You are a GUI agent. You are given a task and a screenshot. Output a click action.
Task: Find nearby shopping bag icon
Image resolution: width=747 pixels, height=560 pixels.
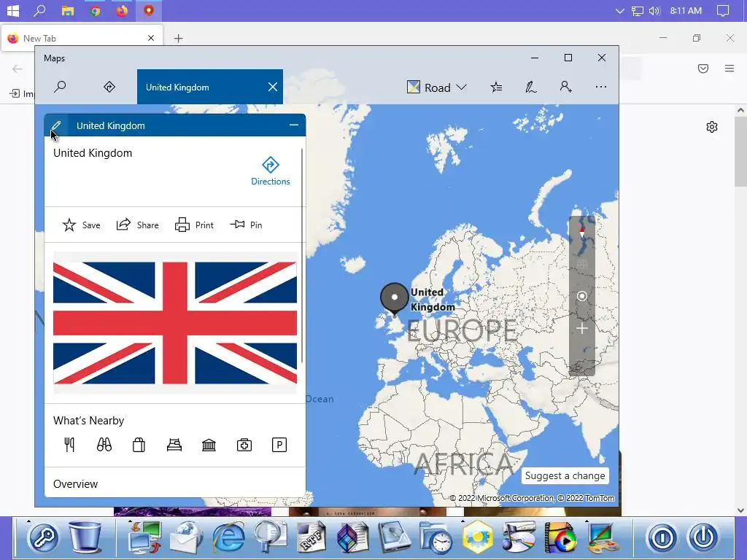(x=139, y=445)
